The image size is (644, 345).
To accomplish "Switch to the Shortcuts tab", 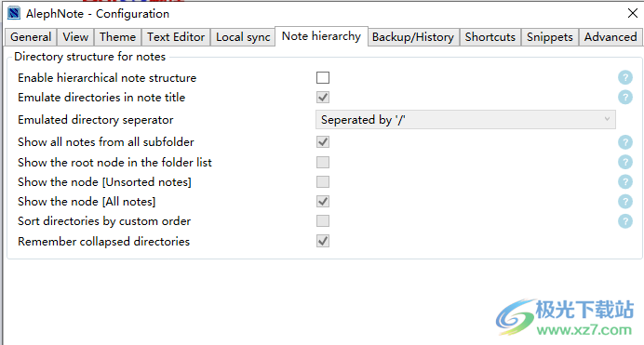I will click(490, 37).
